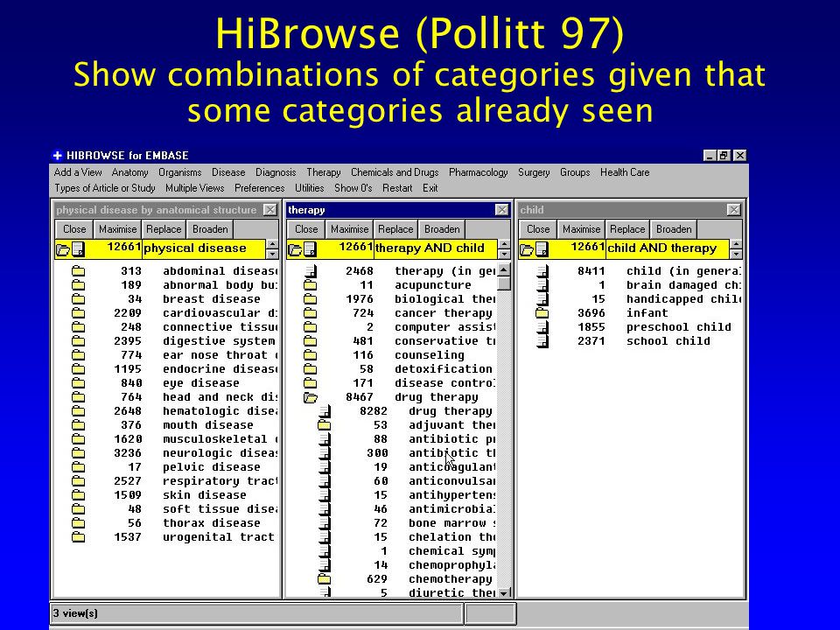
Task: Click Broaden in the physical disease view
Action: pyautogui.click(x=210, y=229)
